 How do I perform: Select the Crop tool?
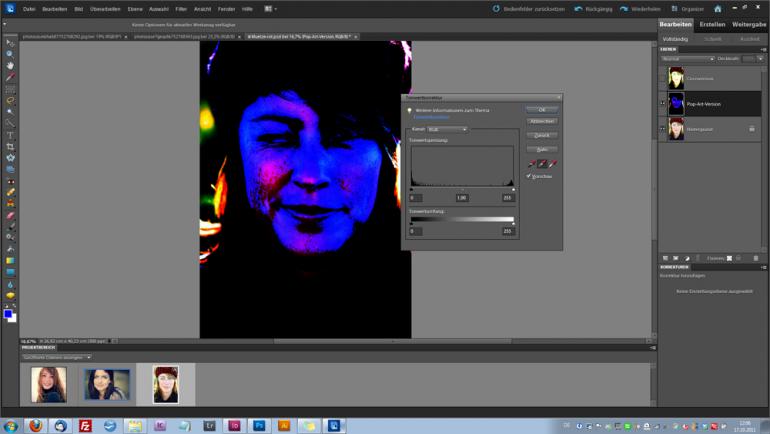pos(10,146)
